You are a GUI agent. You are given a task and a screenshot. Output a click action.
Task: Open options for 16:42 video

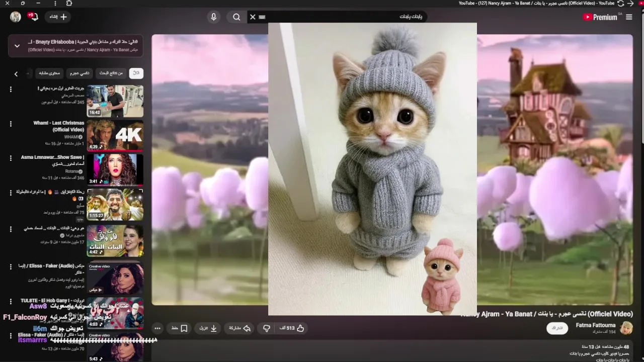pos(11,89)
